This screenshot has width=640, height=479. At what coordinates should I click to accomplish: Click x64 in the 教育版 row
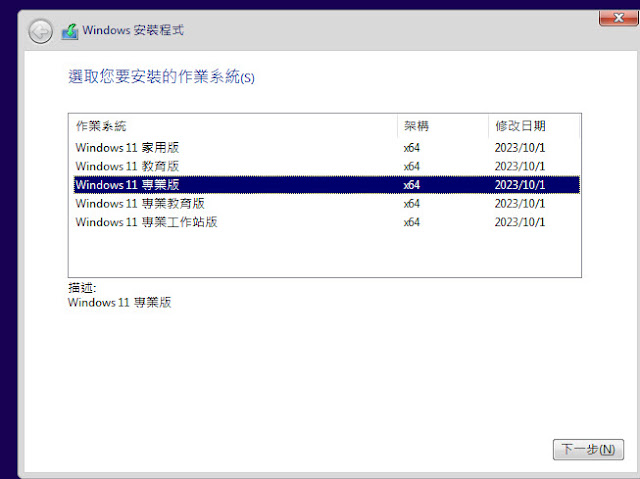coord(411,166)
